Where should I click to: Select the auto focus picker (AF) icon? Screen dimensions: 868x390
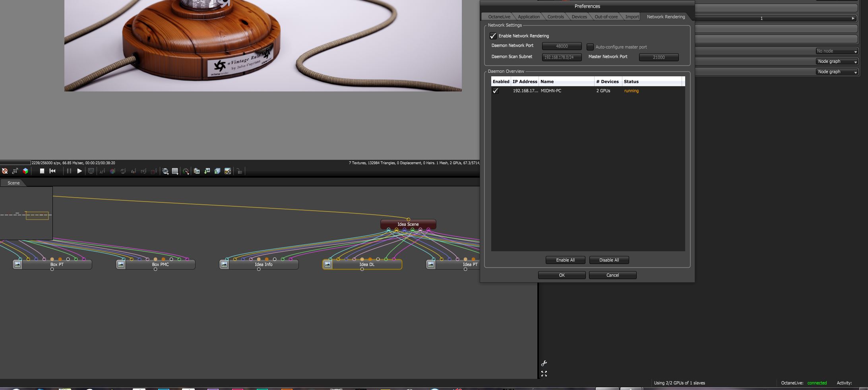coord(102,171)
